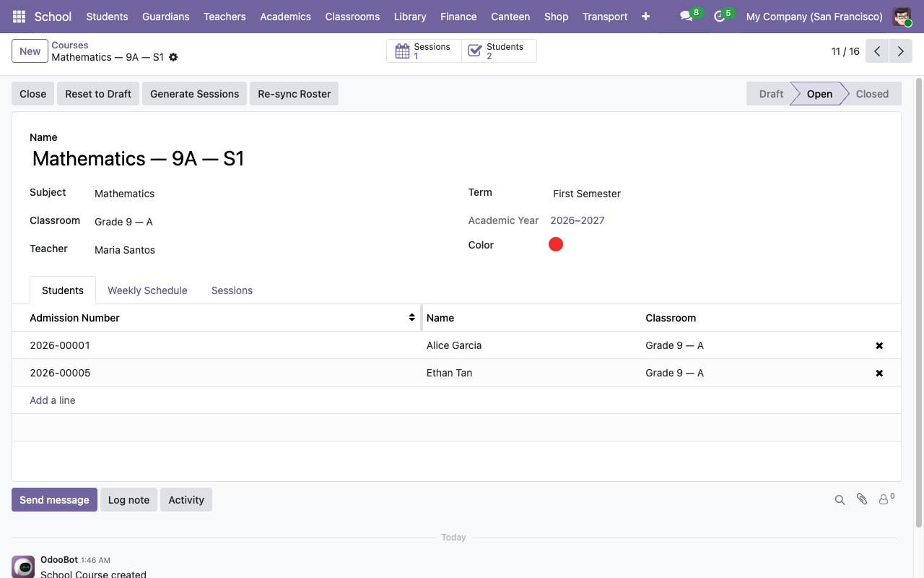Image resolution: width=924 pixels, height=578 pixels.
Task: Click Re-sync Roster button
Action: (295, 94)
